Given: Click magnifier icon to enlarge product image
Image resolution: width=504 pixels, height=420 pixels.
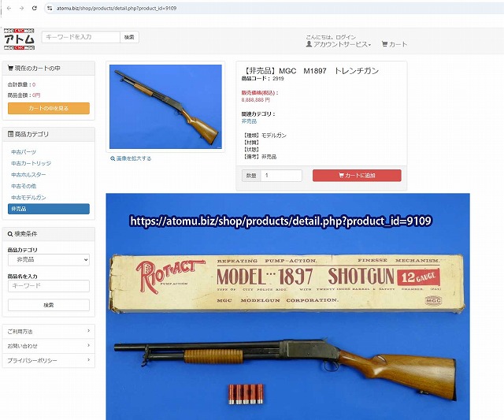Looking at the screenshot, I should pos(113,158).
